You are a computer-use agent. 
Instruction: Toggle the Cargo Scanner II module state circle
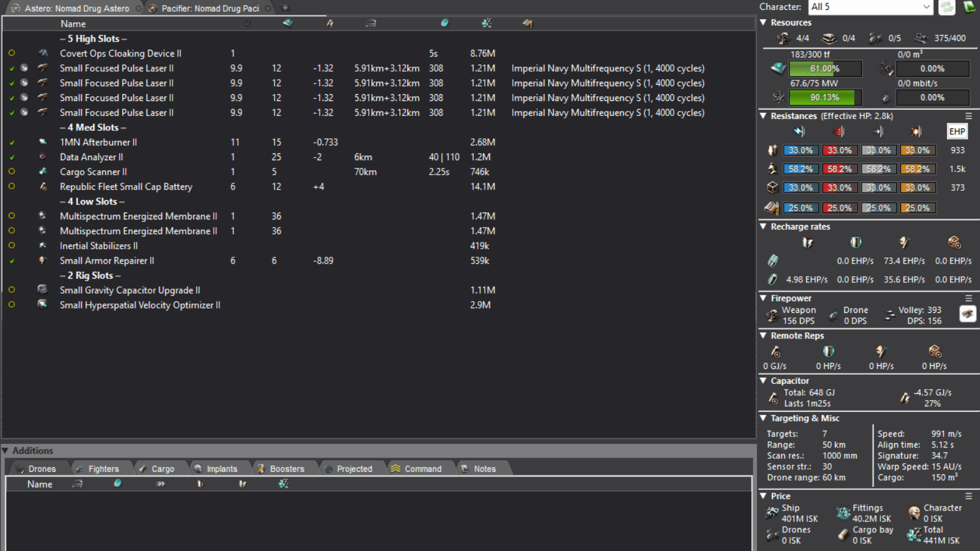click(12, 172)
